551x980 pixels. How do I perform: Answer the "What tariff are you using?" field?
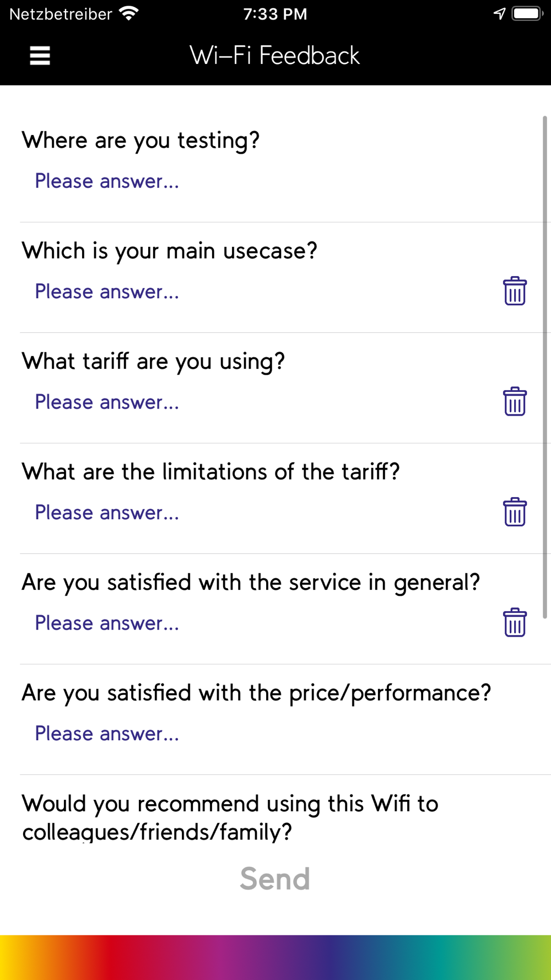(107, 402)
